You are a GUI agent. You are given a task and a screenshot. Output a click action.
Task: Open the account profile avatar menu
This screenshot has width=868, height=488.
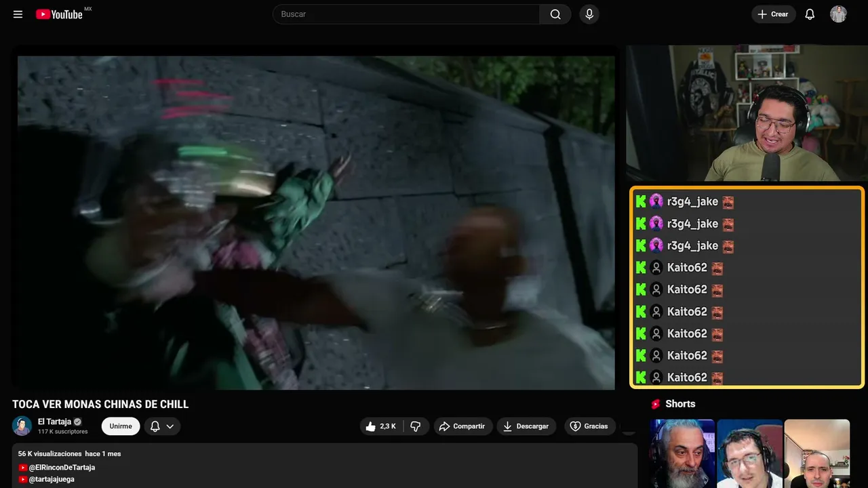pyautogui.click(x=839, y=14)
